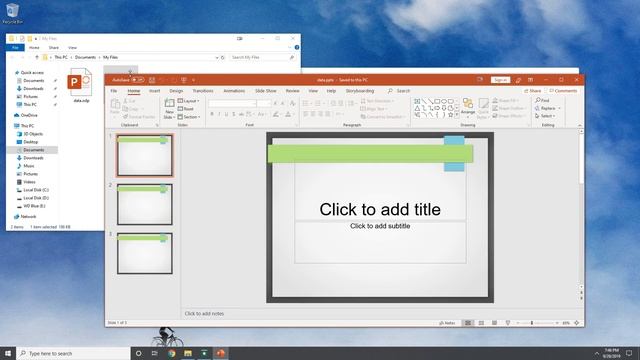Open the File tab in PowerPoint

tap(114, 91)
